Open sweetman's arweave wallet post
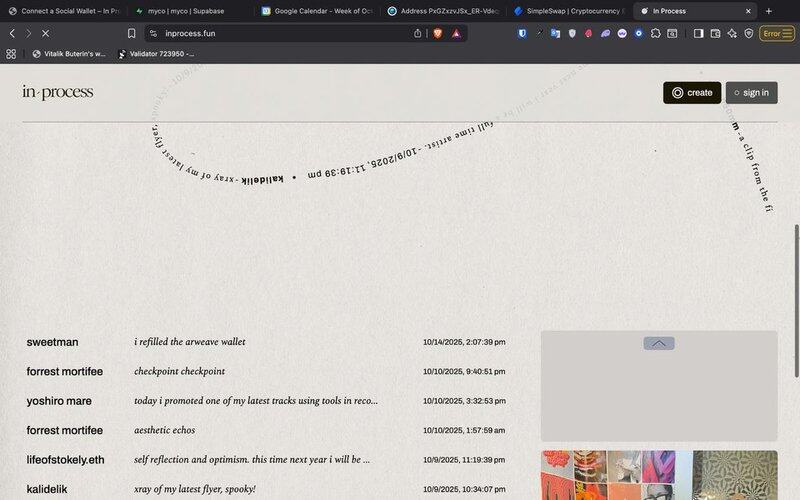The height and width of the screenshot is (500, 800). (x=189, y=342)
